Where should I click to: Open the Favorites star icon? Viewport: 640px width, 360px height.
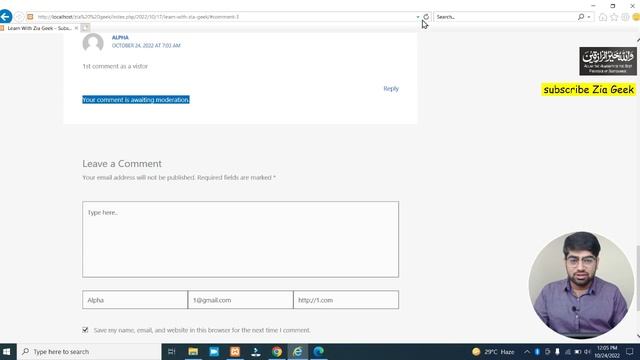pos(614,17)
